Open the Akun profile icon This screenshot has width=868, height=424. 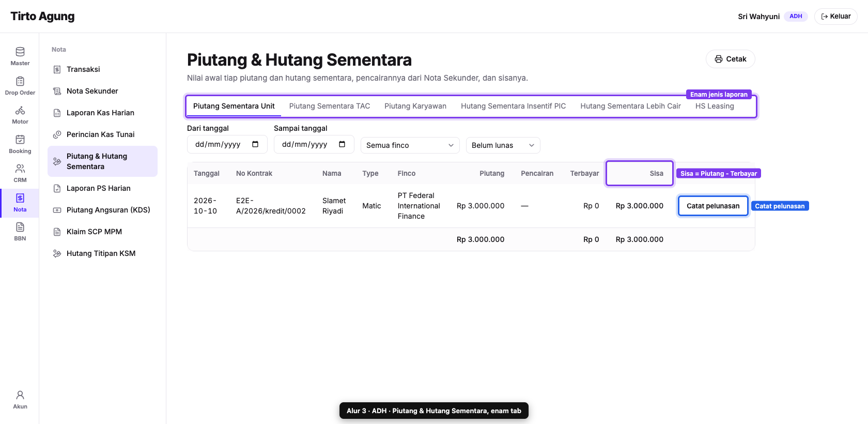click(x=20, y=395)
